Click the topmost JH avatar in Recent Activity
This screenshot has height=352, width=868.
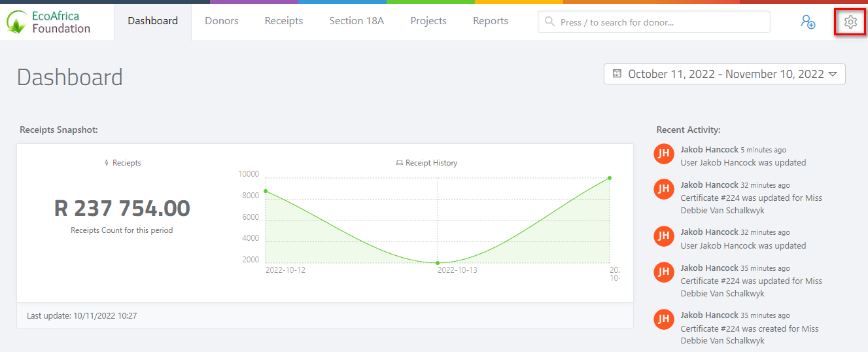pos(664,154)
